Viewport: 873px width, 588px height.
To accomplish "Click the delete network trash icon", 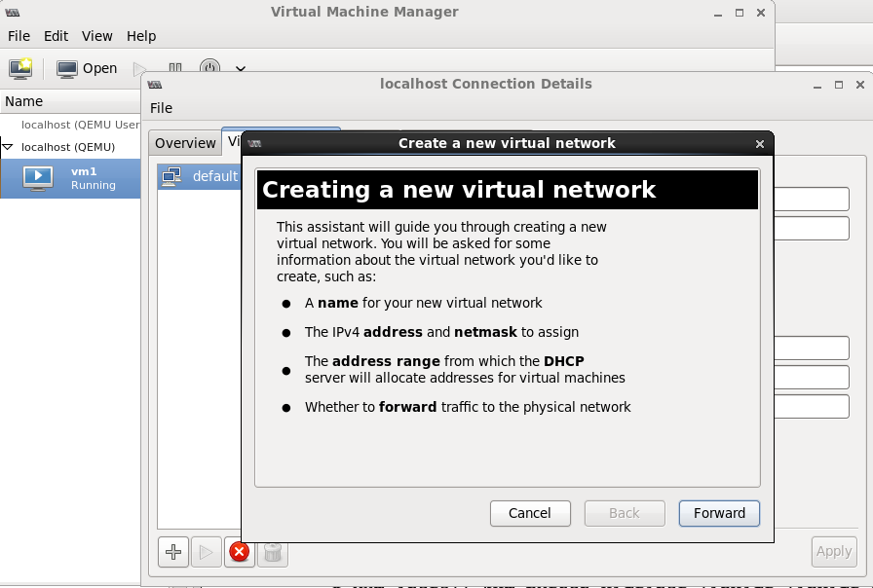I will point(272,552).
